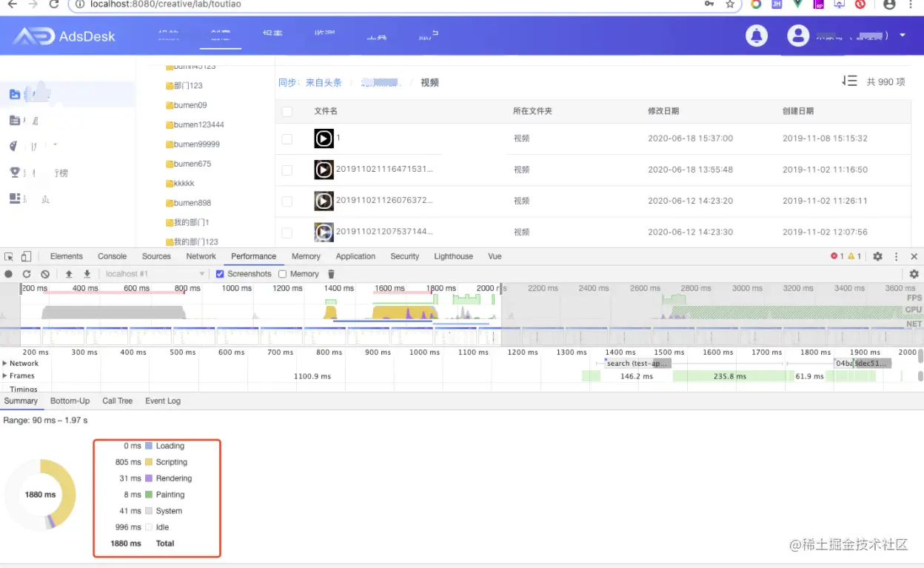924x568 pixels.
Task: Start recording with the Record button
Action: point(9,274)
